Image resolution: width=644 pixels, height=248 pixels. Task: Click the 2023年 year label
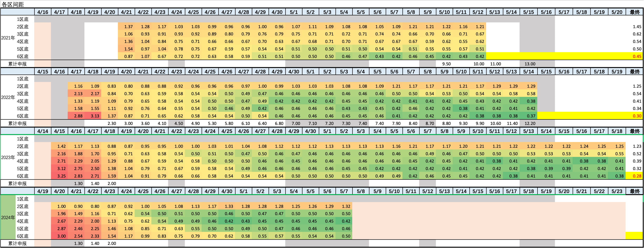click(8, 157)
